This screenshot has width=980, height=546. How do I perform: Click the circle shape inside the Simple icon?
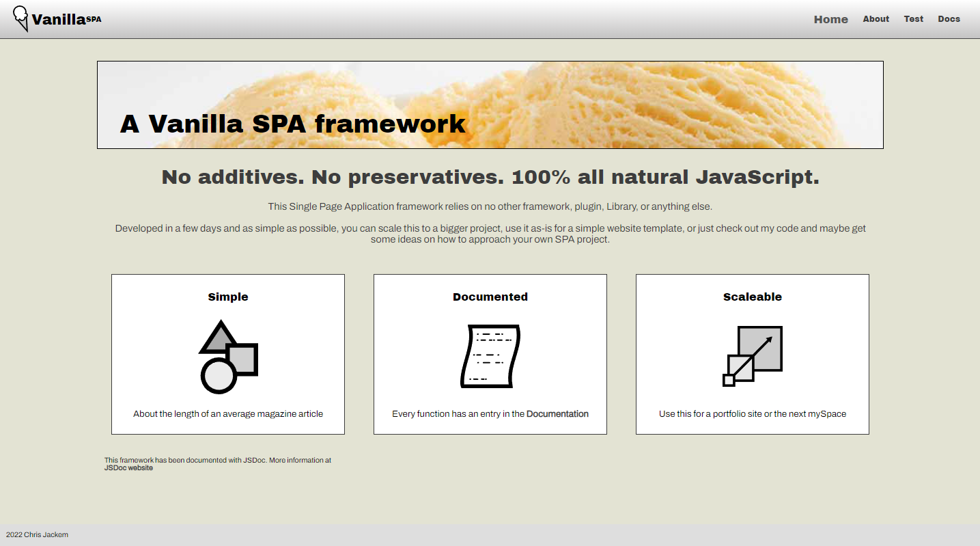point(219,376)
